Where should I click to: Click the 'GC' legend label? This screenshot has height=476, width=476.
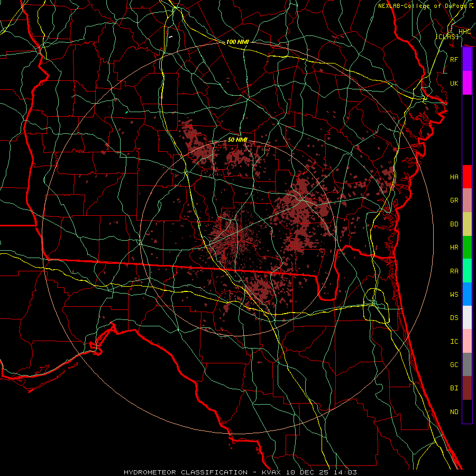click(454, 365)
